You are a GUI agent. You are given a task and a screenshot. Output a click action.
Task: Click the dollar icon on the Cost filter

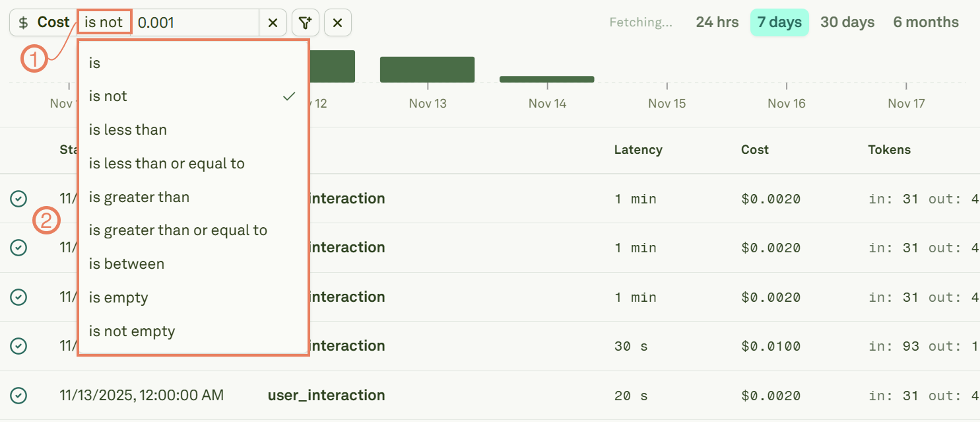(x=22, y=21)
